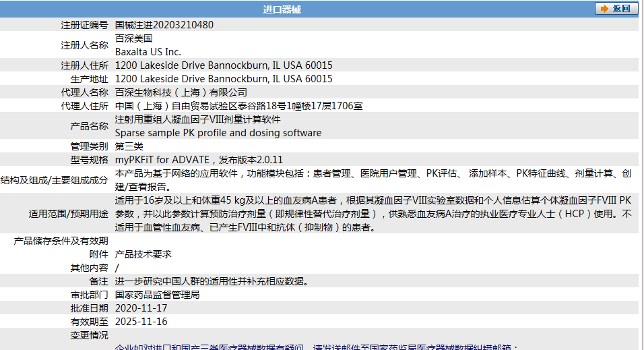644x350 pixels.
Task: Click the 生产地址 address value
Action: pyautogui.click(x=224, y=79)
